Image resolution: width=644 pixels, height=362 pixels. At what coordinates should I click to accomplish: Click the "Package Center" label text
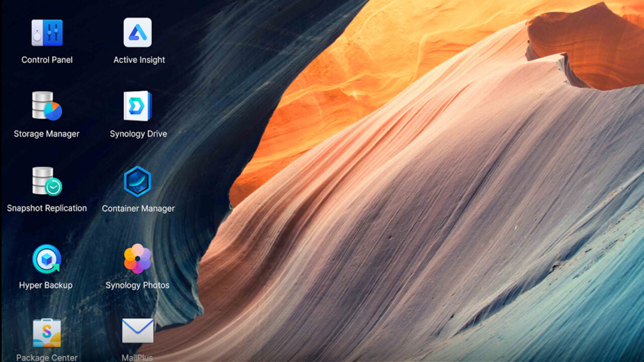47,358
